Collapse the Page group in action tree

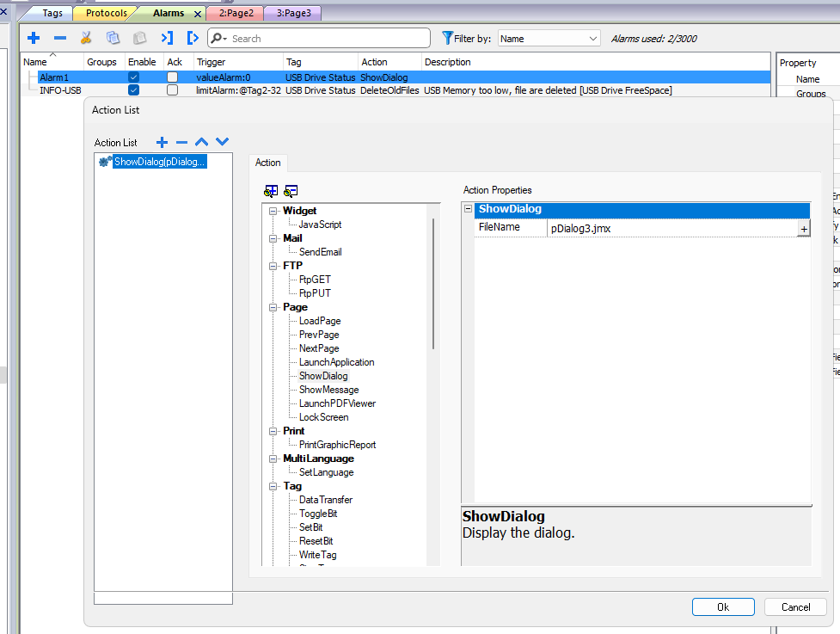(273, 307)
